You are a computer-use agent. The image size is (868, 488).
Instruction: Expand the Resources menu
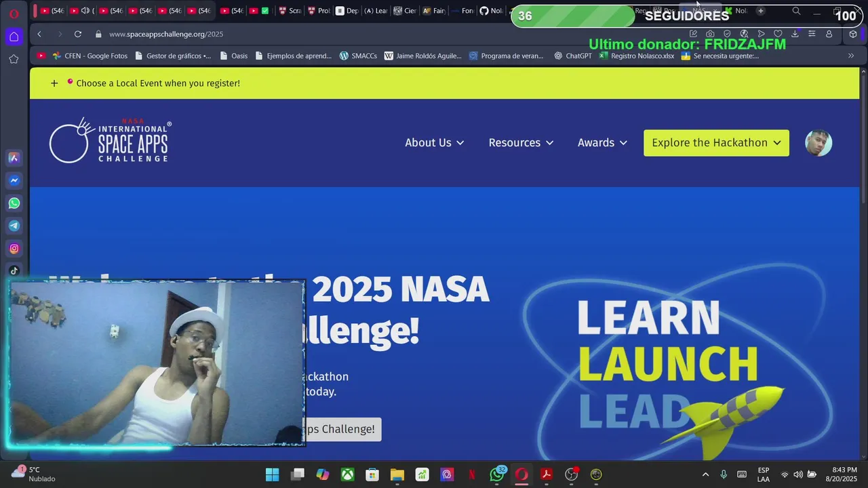[521, 143]
